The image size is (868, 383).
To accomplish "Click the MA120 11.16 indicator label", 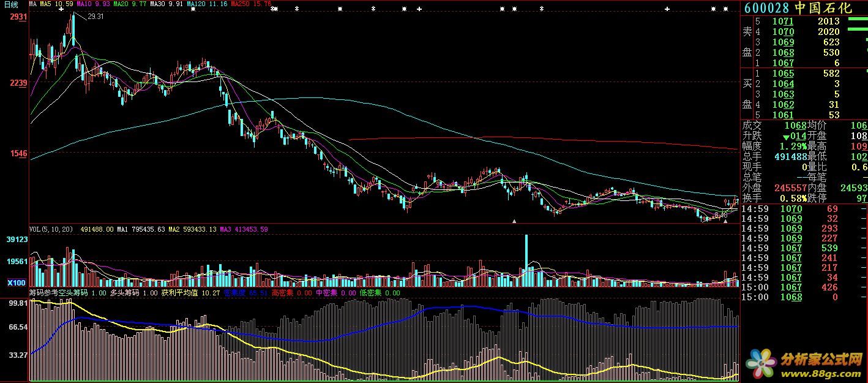I will [207, 4].
